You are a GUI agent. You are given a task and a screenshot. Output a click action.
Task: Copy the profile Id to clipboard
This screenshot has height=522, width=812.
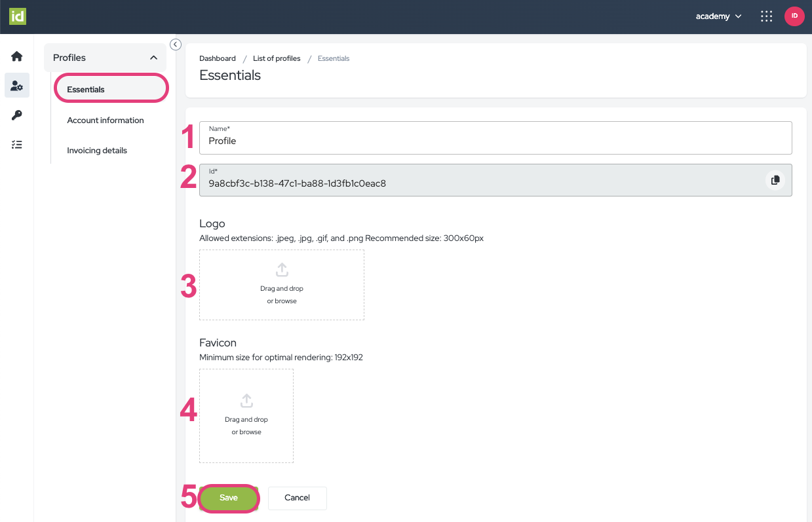pos(775,180)
